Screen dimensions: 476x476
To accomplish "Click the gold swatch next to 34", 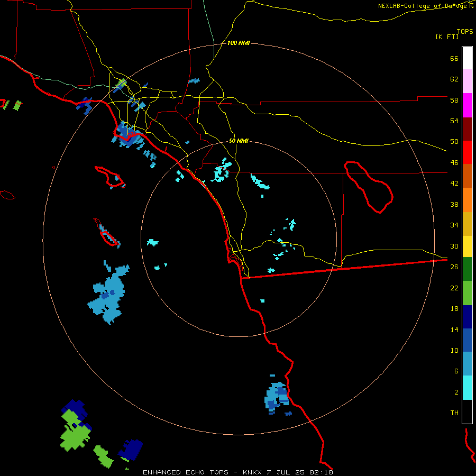I will click(467, 224).
